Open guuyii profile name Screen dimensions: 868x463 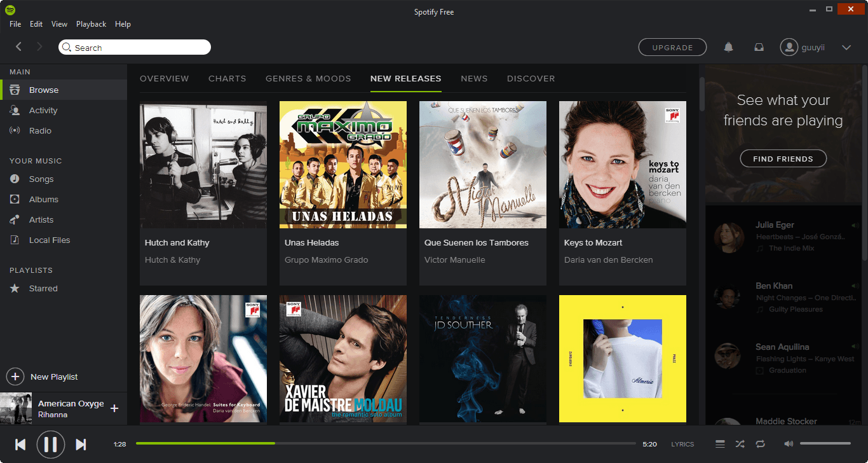813,48
